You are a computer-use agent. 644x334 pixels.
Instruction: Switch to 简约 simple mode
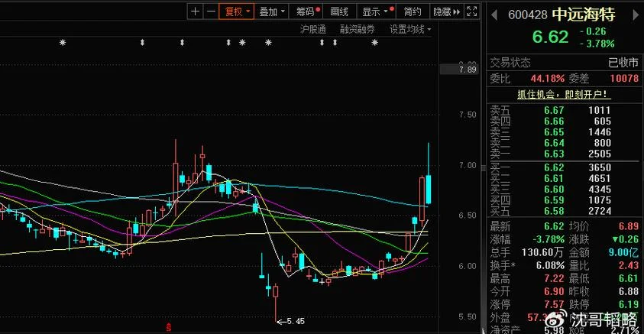[413, 11]
